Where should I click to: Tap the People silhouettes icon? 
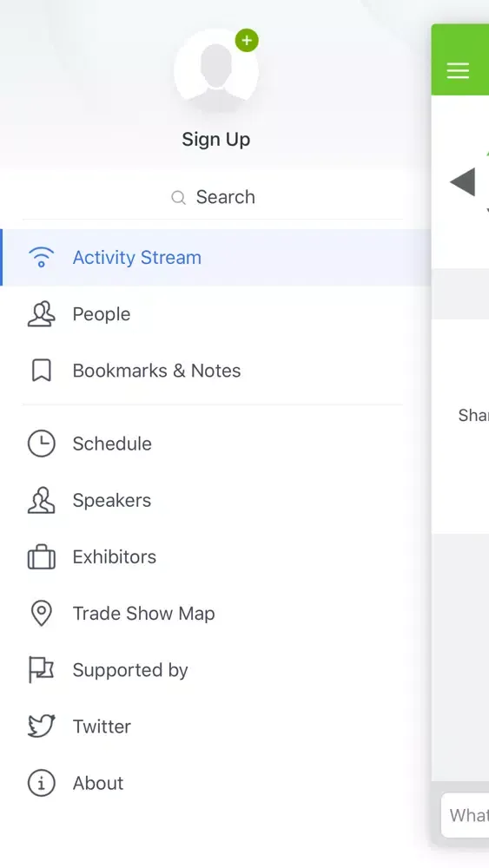click(x=42, y=314)
